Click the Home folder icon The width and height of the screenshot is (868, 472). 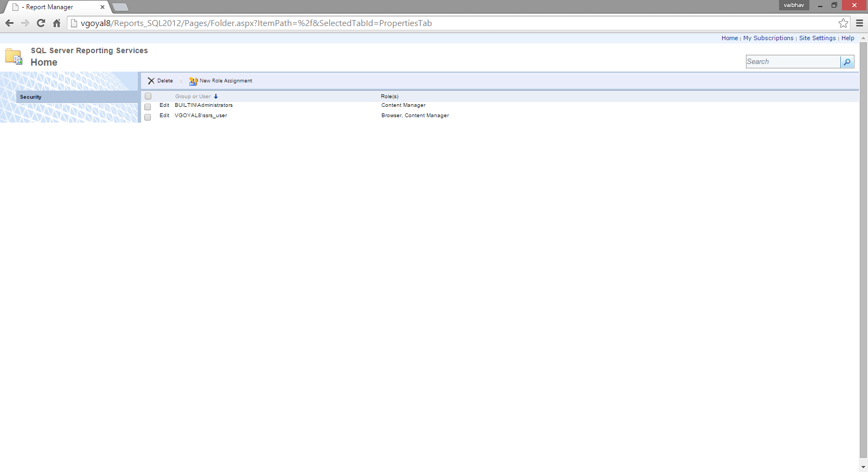14,56
